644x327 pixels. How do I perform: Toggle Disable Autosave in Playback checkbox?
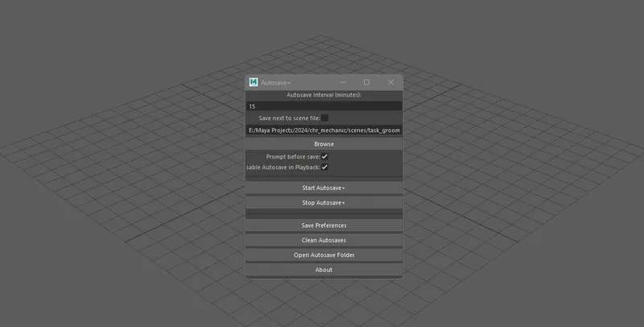(324, 168)
